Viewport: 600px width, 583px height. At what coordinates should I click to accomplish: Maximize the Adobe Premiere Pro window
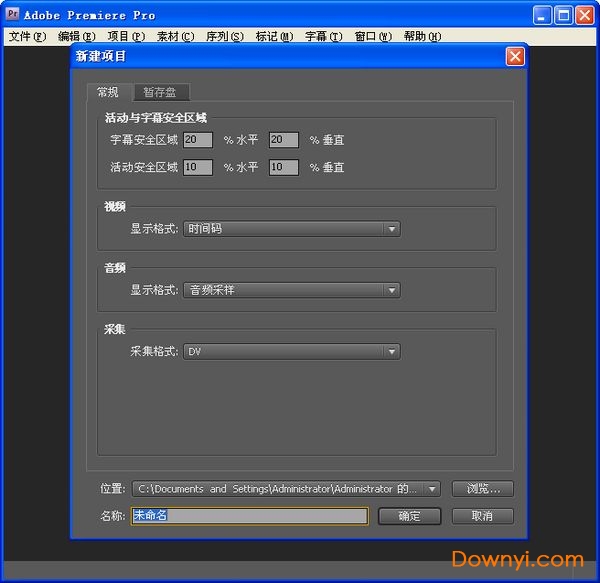tap(563, 15)
